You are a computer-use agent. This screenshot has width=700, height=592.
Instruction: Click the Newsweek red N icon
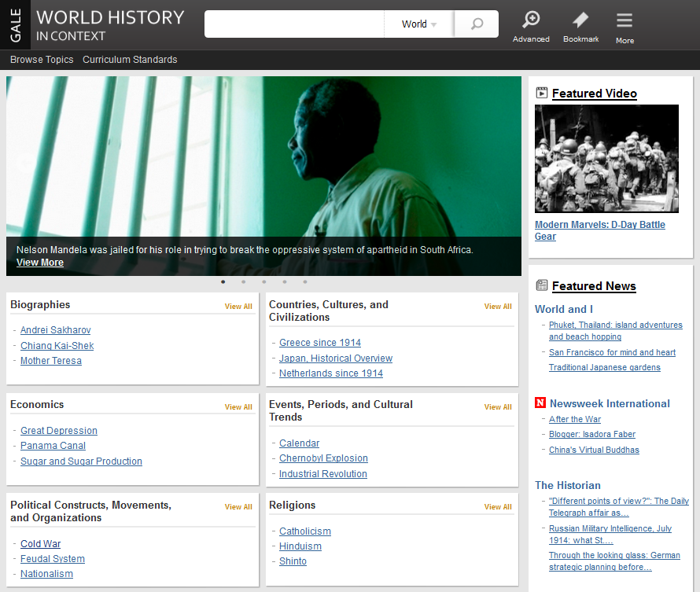[x=540, y=403]
